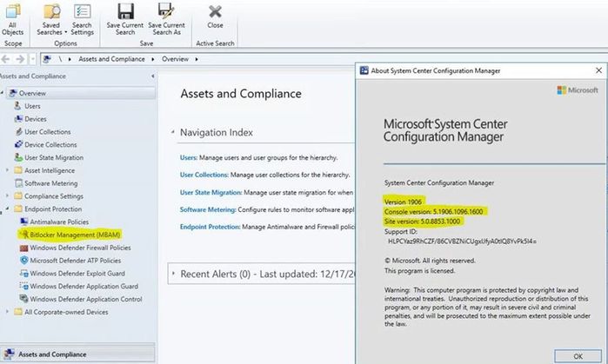
Task: Expand the Recent Alerts section
Action: [x=173, y=274]
